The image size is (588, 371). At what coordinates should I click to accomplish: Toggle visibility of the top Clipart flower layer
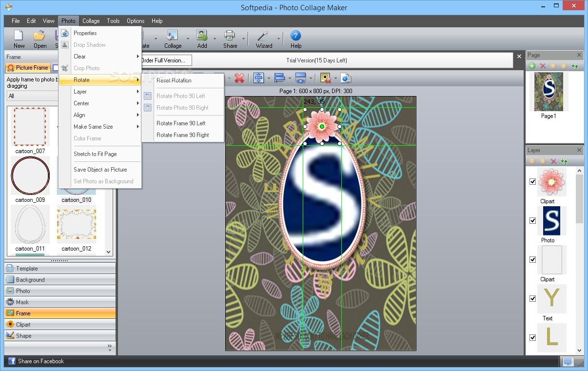532,182
